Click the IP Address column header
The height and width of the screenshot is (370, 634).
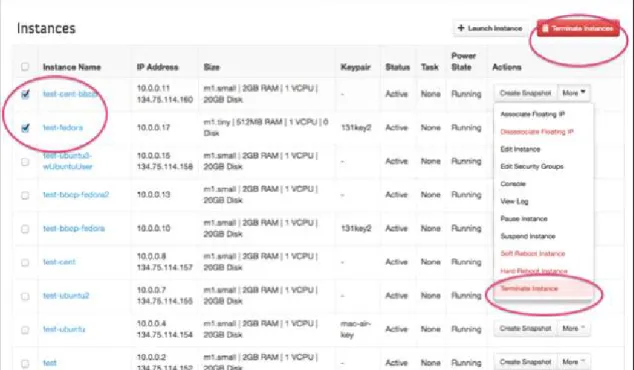(x=157, y=67)
